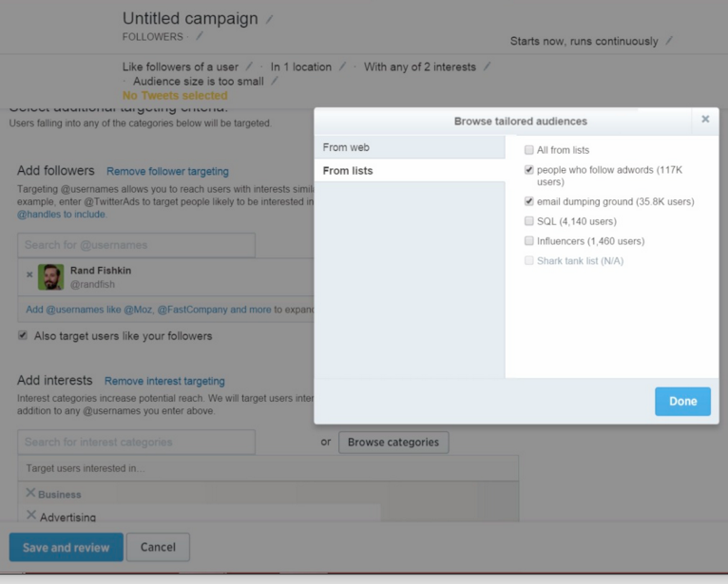Click the 'Search for interest categories' field
This screenshot has height=584, width=728.
click(136, 442)
